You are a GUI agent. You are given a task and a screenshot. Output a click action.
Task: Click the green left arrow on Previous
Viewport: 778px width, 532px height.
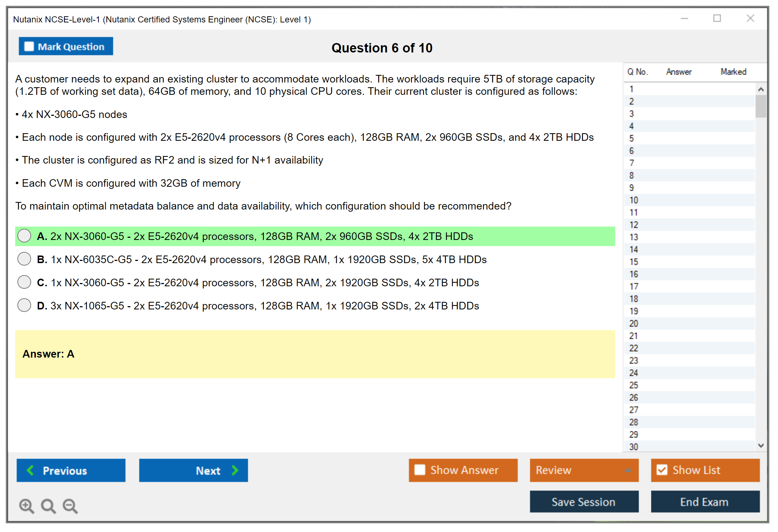(x=30, y=470)
